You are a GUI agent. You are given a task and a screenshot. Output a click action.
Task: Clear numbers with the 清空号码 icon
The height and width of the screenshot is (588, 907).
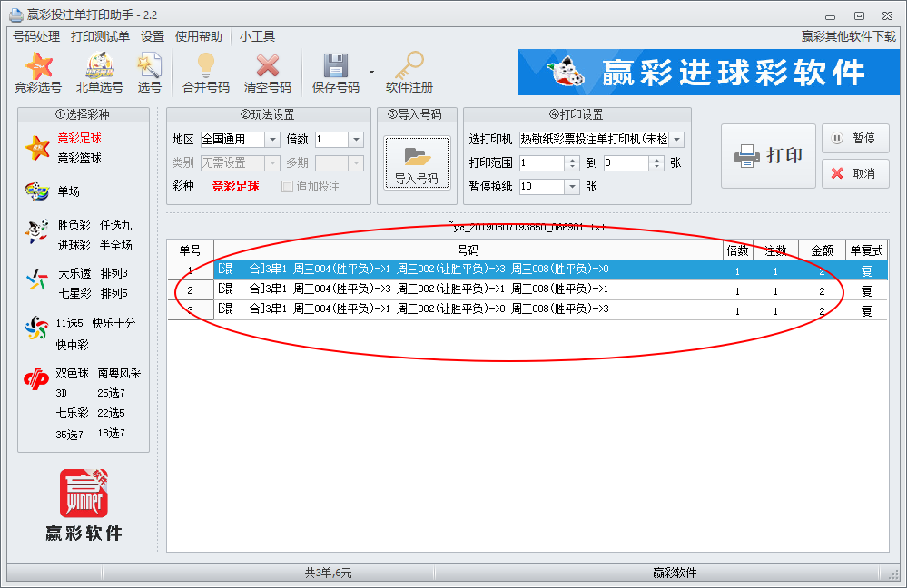coord(267,73)
